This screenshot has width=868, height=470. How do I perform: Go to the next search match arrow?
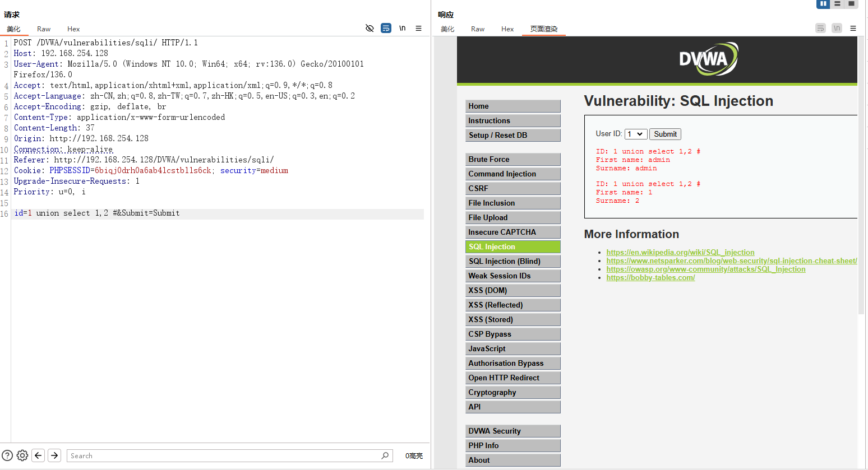pos(54,455)
